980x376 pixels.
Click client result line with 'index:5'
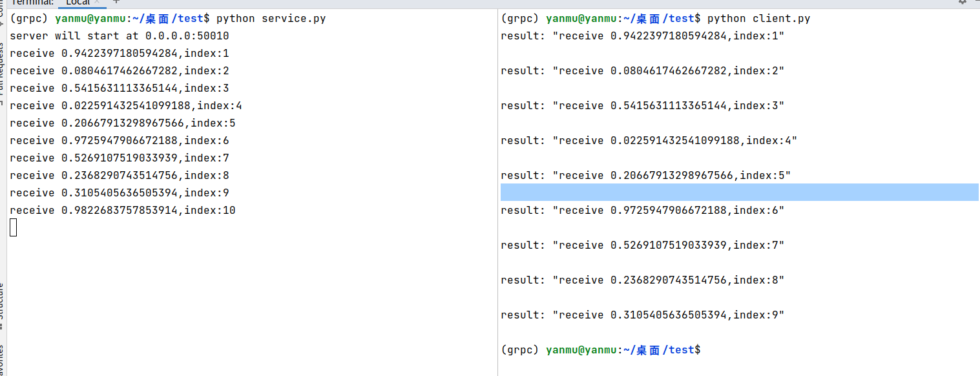point(646,176)
